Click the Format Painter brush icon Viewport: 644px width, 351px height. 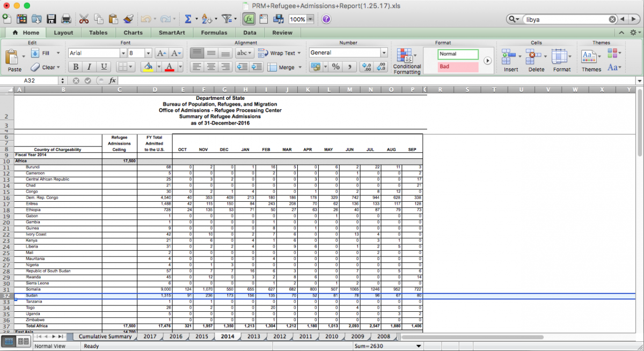(128, 19)
